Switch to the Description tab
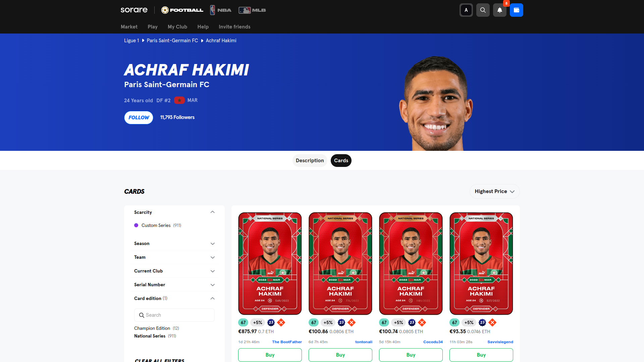This screenshot has height=362, width=644. [x=310, y=161]
